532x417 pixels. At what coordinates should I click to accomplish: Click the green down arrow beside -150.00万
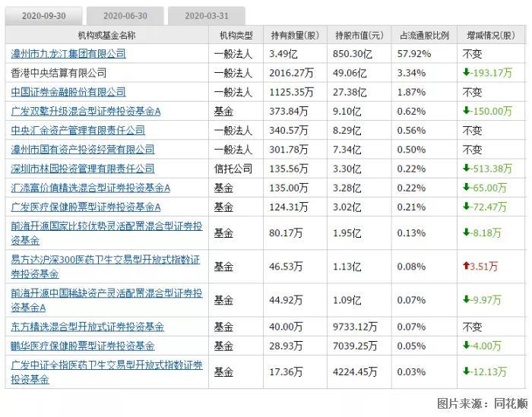(x=466, y=111)
